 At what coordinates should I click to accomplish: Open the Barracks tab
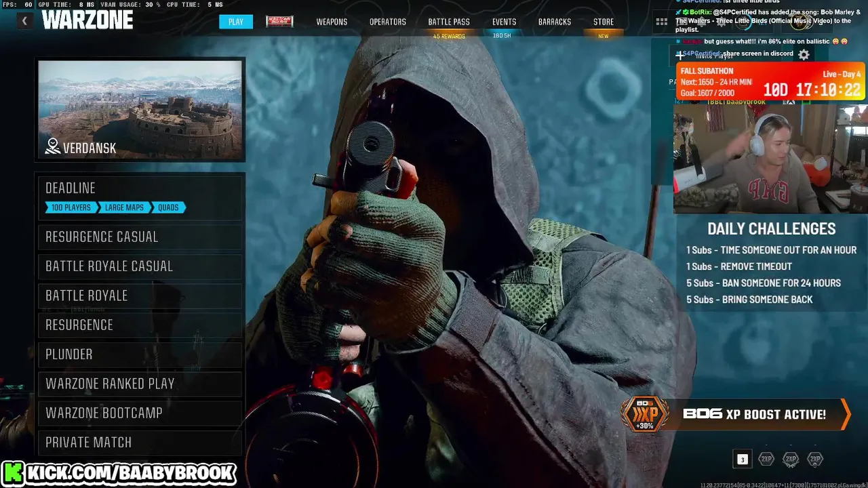555,22
